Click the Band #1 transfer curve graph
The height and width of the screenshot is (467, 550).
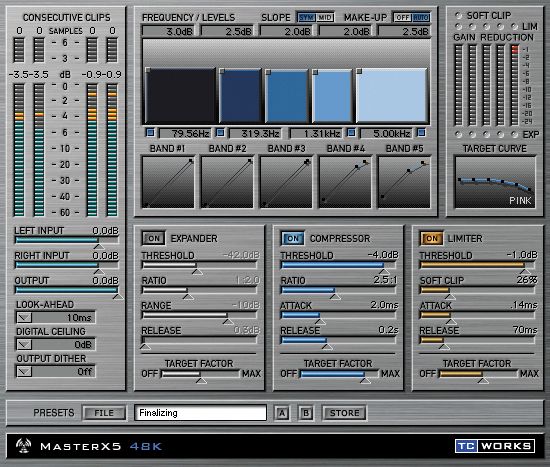tap(168, 182)
